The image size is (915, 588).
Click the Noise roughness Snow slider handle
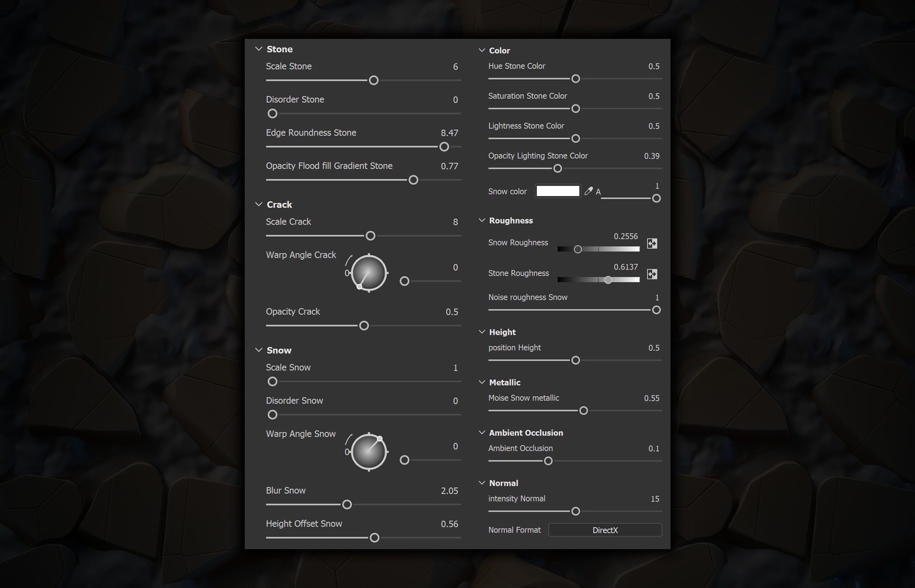656,310
